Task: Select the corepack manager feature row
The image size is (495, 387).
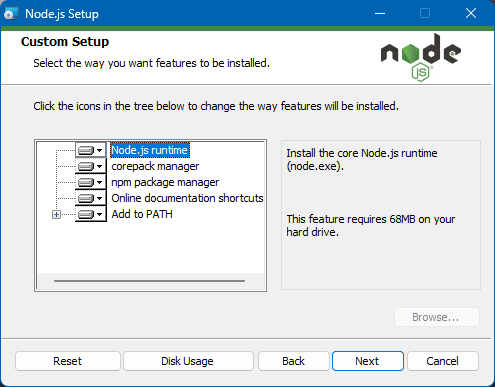Action: click(x=155, y=166)
